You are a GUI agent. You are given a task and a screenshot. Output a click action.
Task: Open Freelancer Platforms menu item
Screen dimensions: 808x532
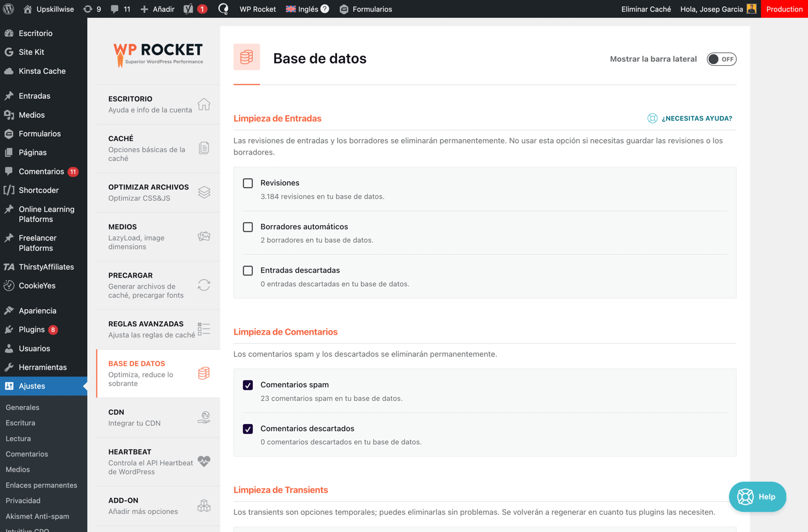(x=43, y=243)
